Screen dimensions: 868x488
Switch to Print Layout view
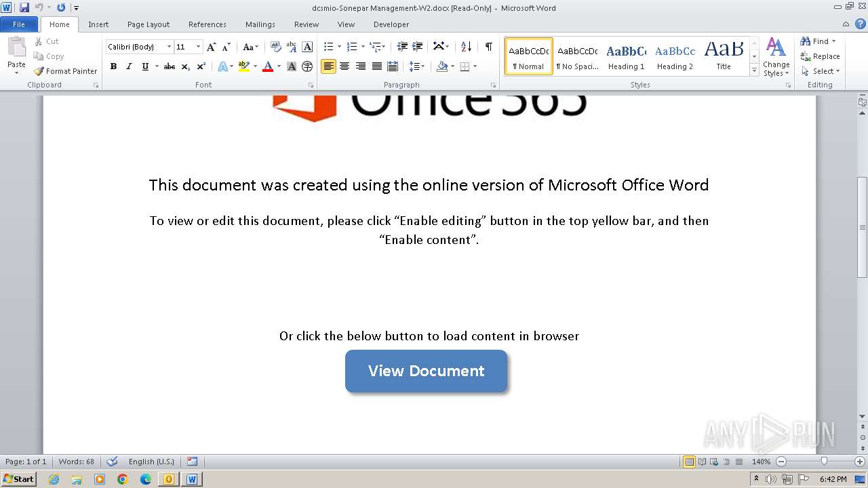click(x=689, y=462)
